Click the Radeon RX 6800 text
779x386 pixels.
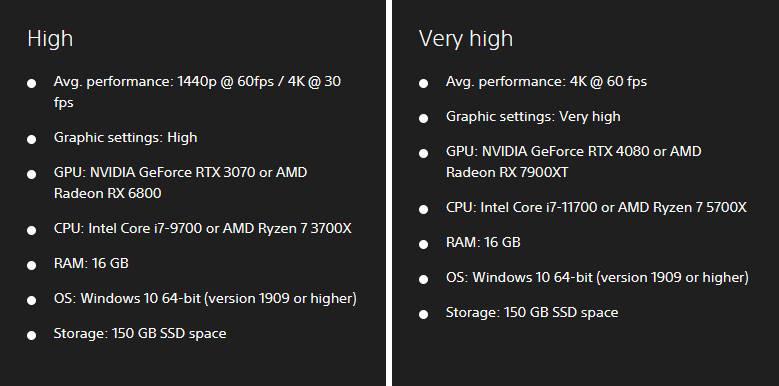tap(107, 193)
